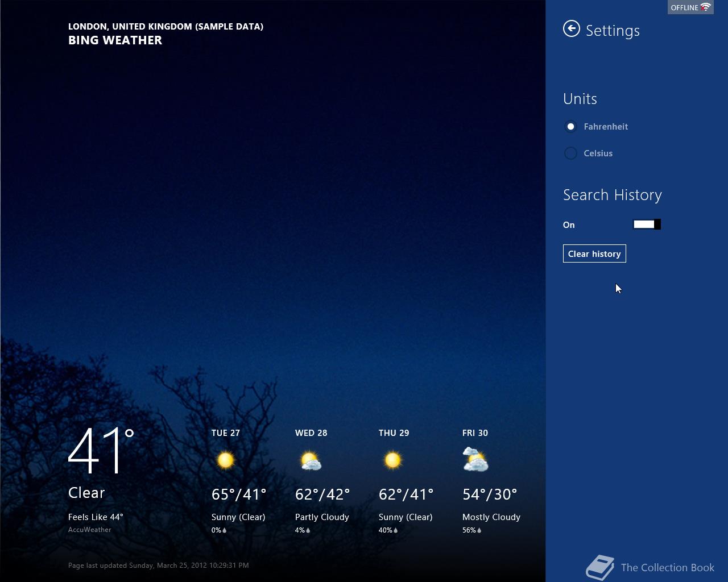Go back using the Settings back arrow
The image size is (728, 582).
pos(572,28)
